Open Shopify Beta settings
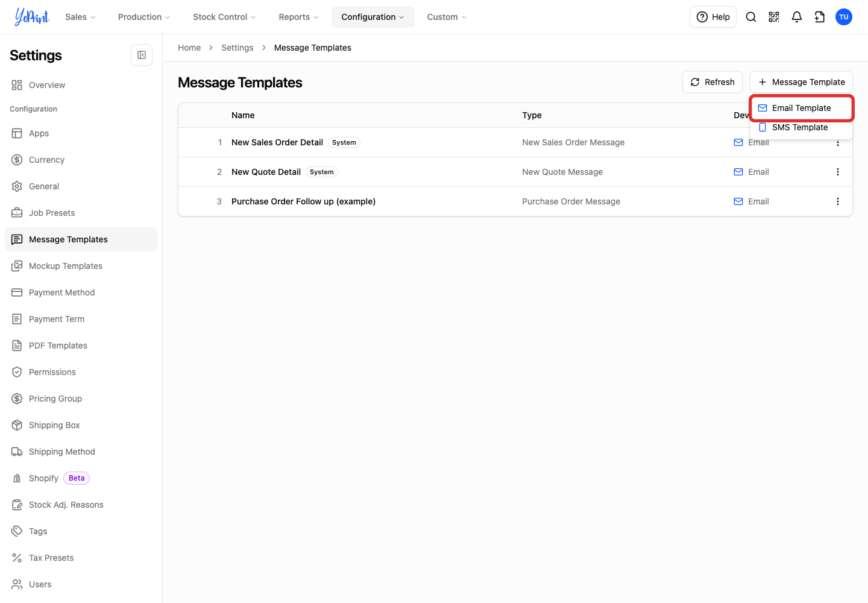868x603 pixels. click(x=81, y=478)
